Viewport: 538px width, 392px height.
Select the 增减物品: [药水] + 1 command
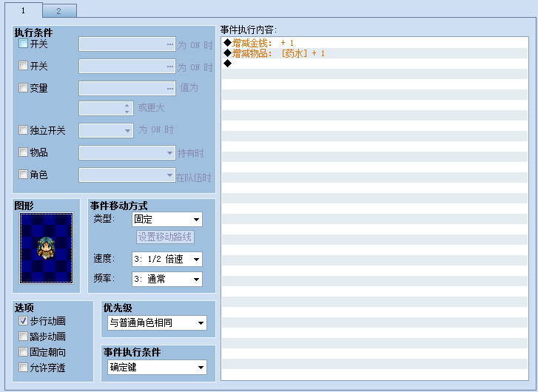374,53
